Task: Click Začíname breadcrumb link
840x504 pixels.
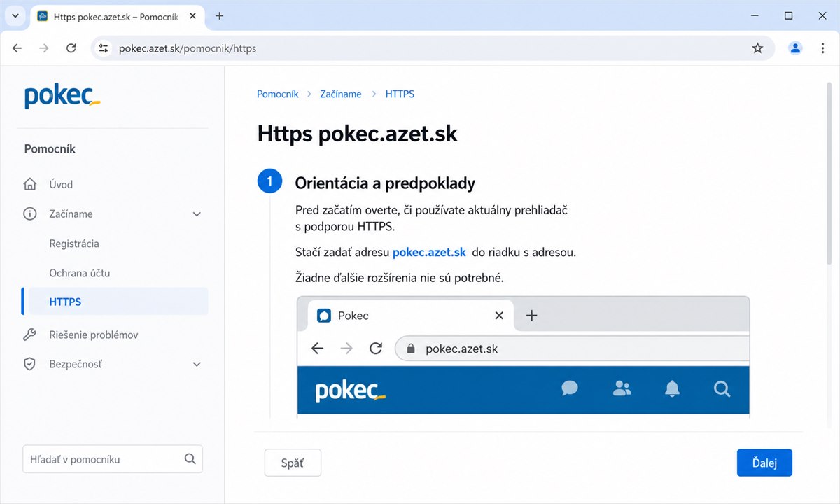Action: (x=341, y=94)
